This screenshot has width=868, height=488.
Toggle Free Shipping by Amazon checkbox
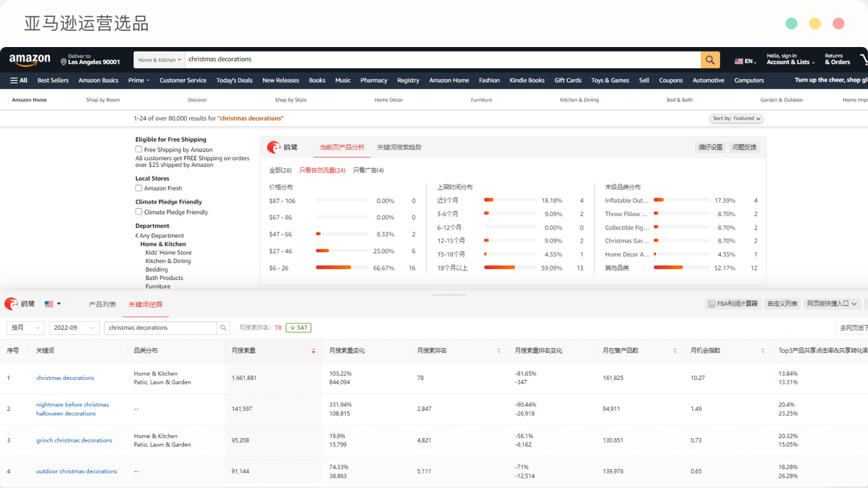[x=138, y=149]
